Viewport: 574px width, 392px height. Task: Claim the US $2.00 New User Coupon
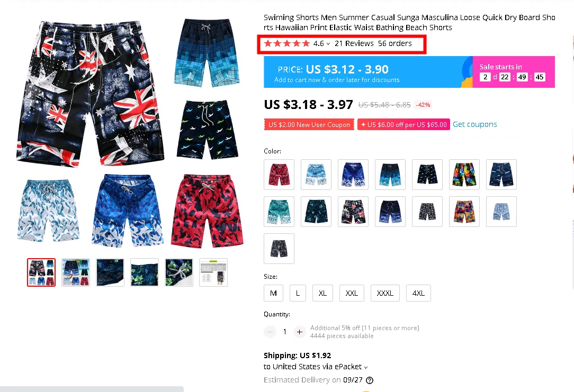click(309, 124)
